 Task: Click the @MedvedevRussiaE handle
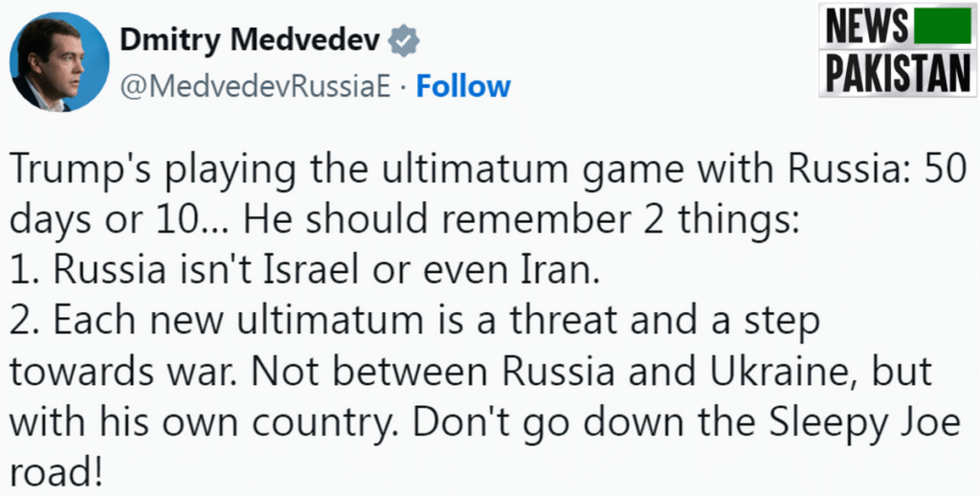coord(255,87)
